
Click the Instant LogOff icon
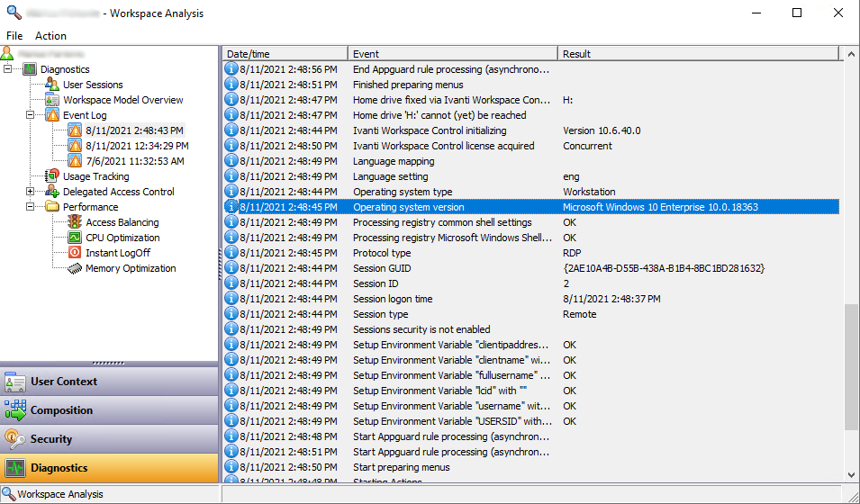[x=75, y=253]
